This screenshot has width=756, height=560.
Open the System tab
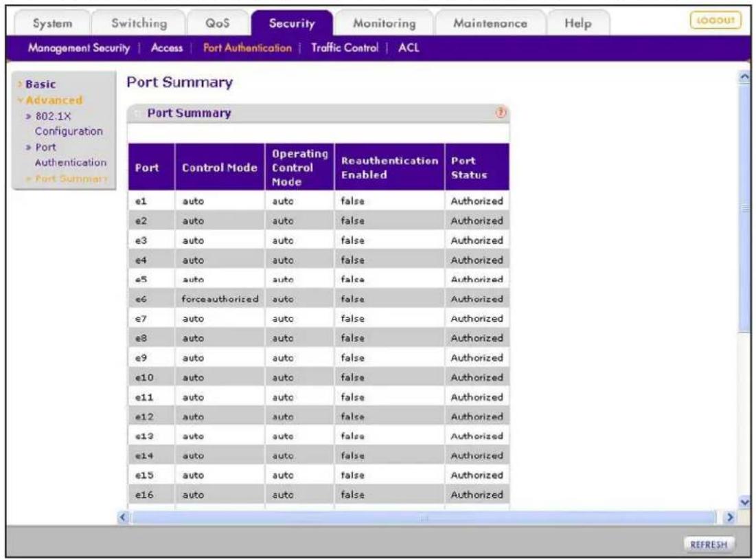[x=52, y=23]
